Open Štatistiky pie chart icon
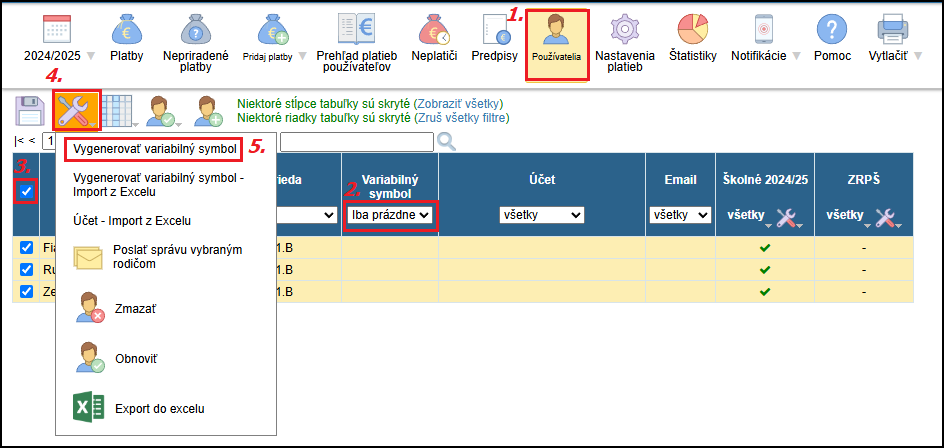Image resolution: width=944 pixels, height=448 pixels. (x=692, y=30)
